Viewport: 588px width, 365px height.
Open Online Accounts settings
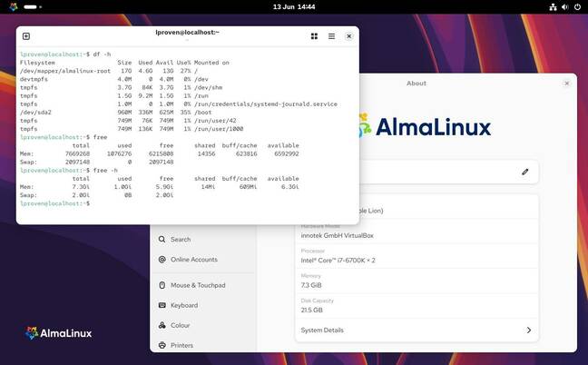click(x=202, y=259)
